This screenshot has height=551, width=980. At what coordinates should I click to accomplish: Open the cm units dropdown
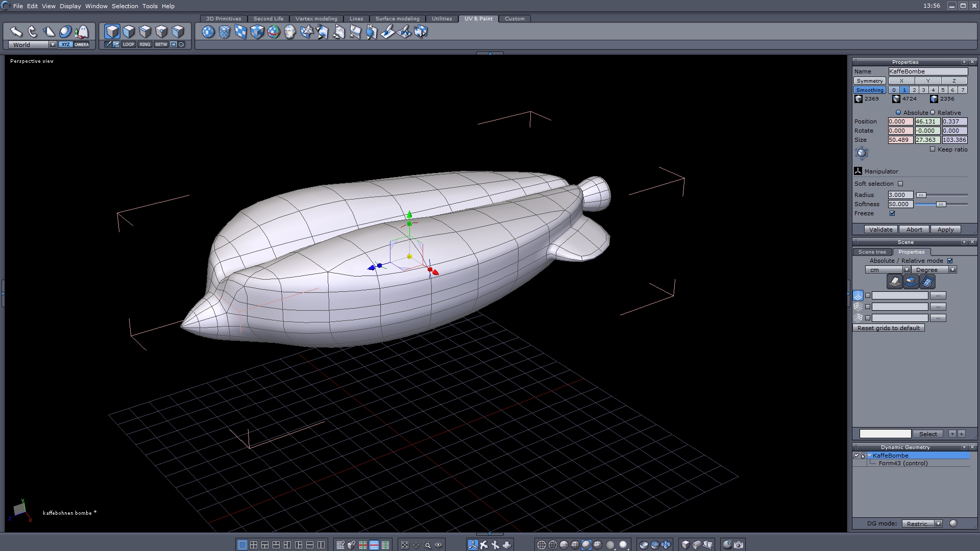pyautogui.click(x=906, y=270)
